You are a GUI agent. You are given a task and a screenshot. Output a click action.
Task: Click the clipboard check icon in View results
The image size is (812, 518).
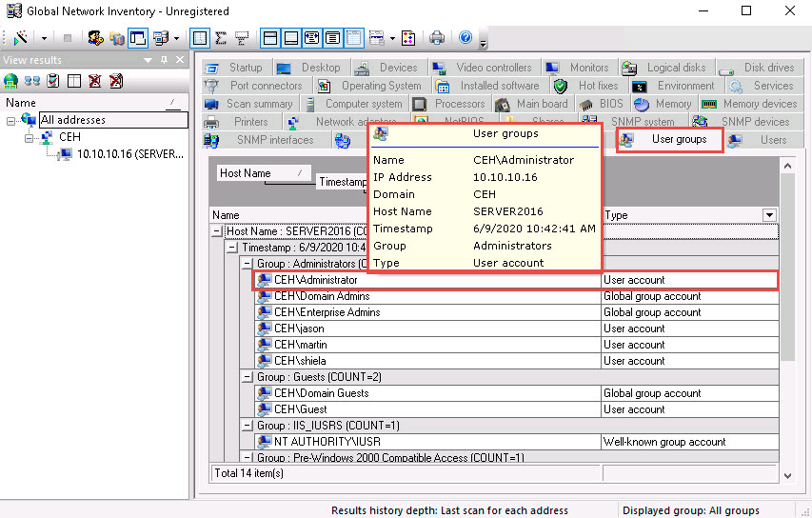[52, 81]
